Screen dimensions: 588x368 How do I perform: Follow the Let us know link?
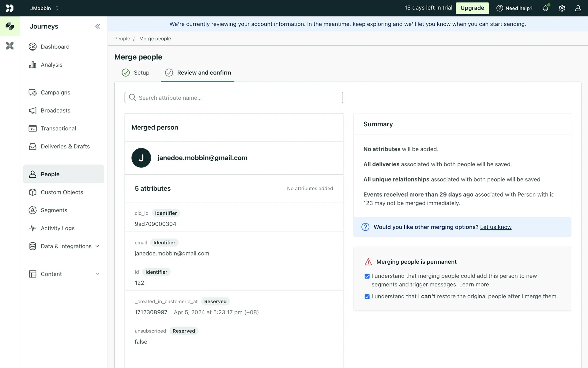[496, 227]
